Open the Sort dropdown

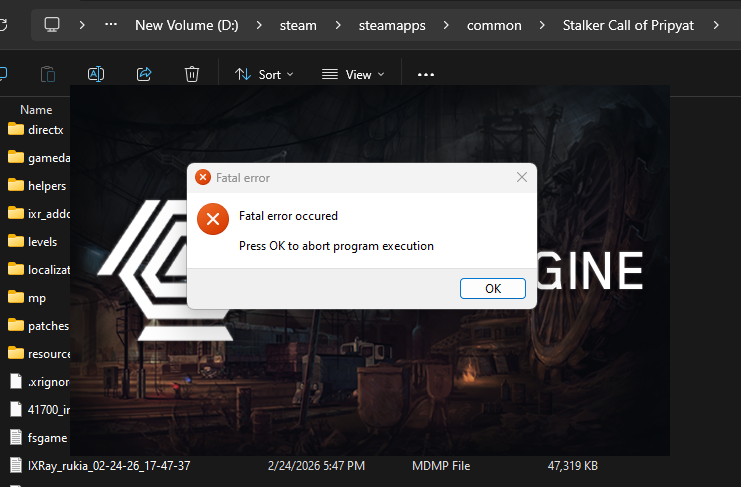tap(264, 75)
